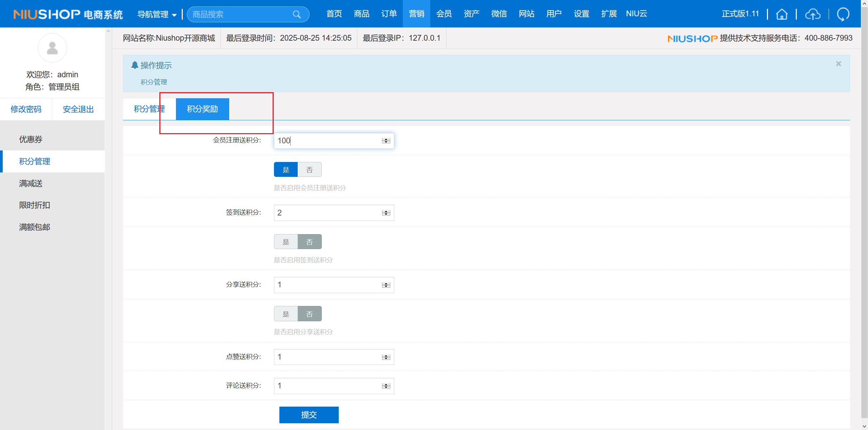
Task: Click the refresh cache circular icon
Action: (x=843, y=14)
